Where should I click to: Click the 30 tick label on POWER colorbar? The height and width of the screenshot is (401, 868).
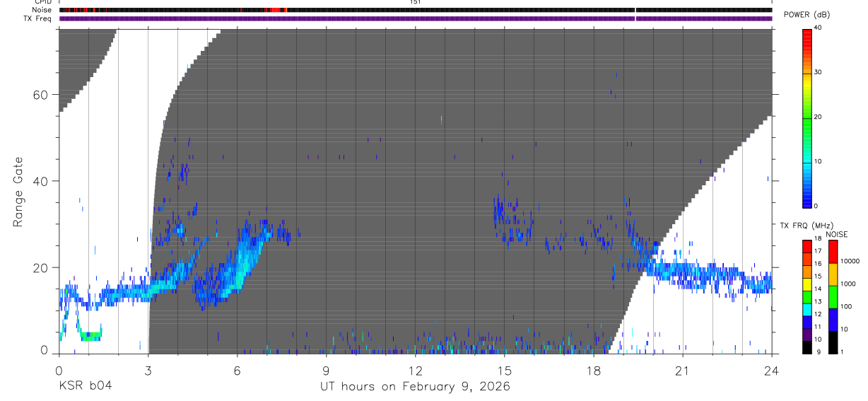817,72
